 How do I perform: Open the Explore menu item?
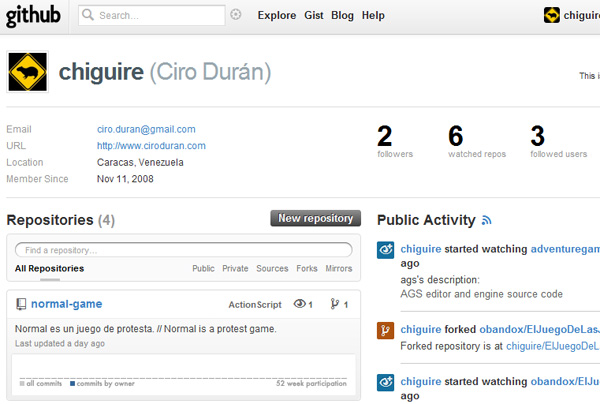point(277,15)
